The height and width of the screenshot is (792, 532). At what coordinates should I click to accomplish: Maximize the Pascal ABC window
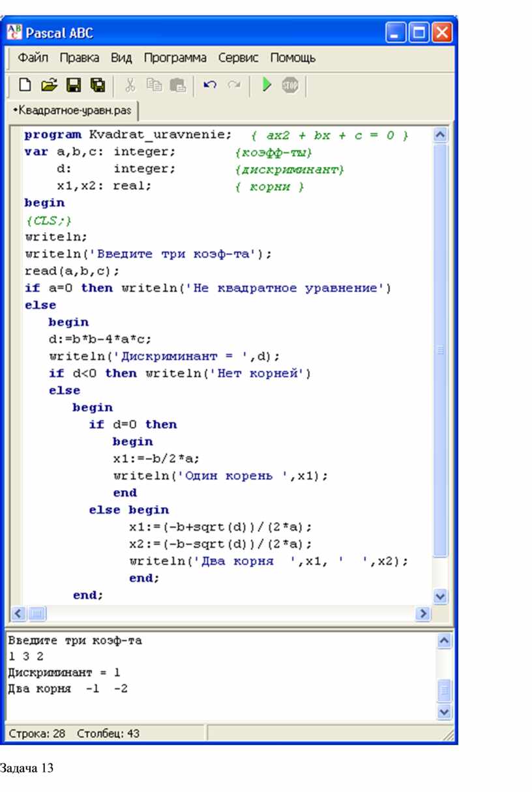pyautogui.click(x=419, y=32)
